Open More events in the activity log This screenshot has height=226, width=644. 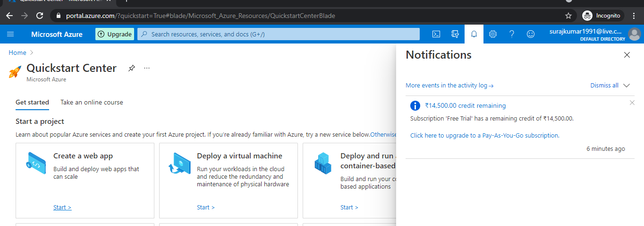tap(449, 86)
